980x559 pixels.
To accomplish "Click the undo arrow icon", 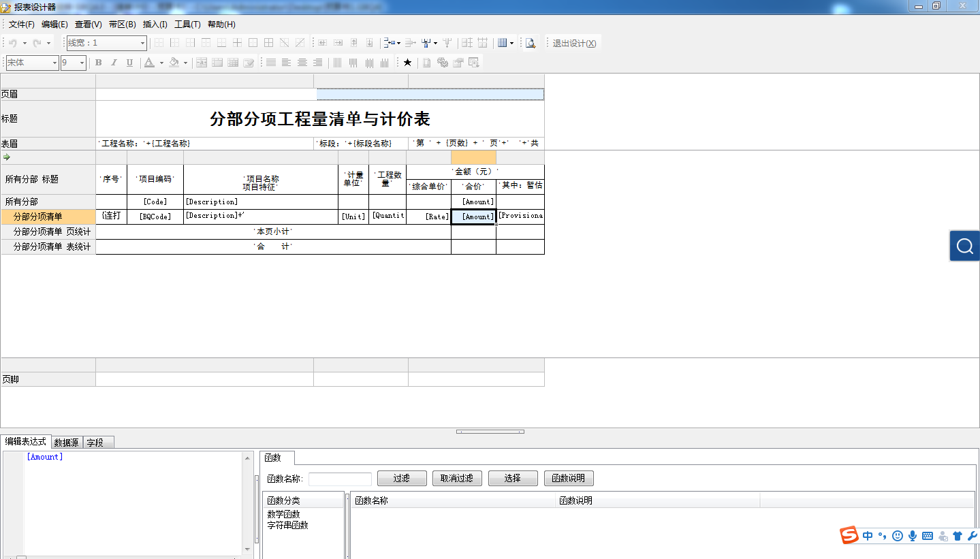I will (13, 43).
